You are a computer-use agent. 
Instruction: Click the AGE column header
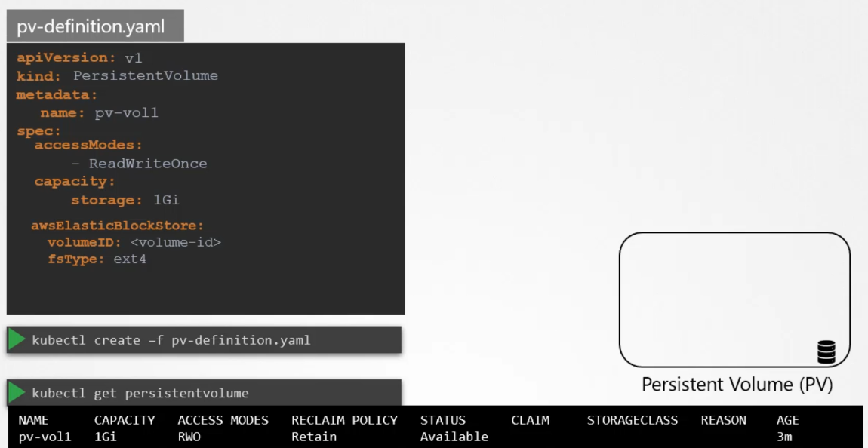(787, 420)
